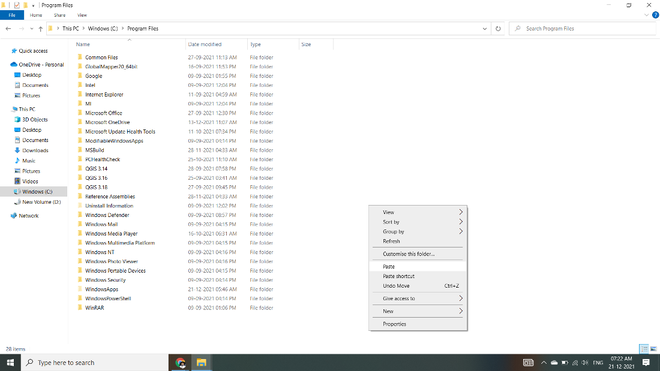Viewport: 660px width, 371px height.
Task: Click the Back navigation arrow
Action: (8, 29)
